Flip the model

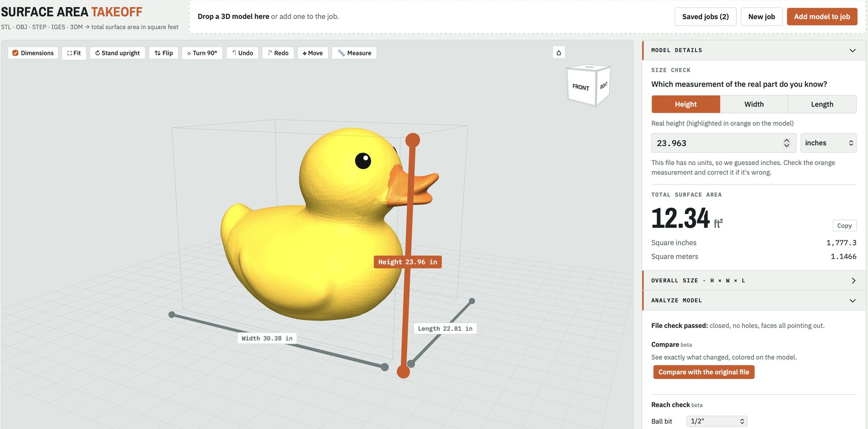click(163, 53)
